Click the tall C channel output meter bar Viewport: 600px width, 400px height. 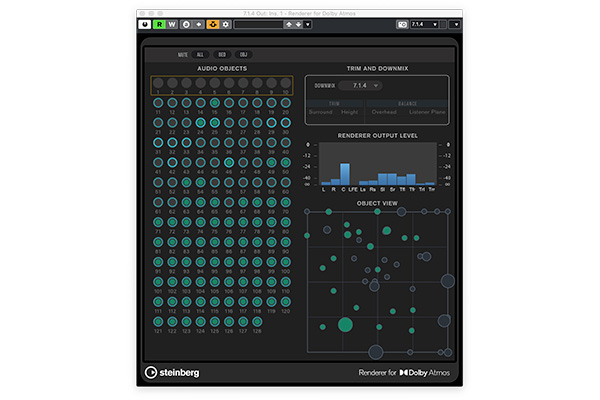pos(345,174)
